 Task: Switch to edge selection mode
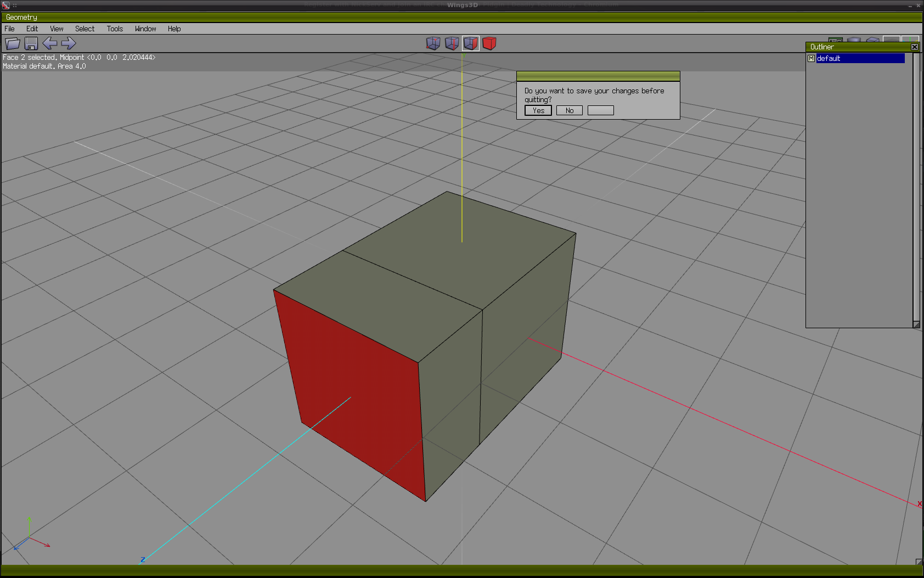tap(452, 43)
